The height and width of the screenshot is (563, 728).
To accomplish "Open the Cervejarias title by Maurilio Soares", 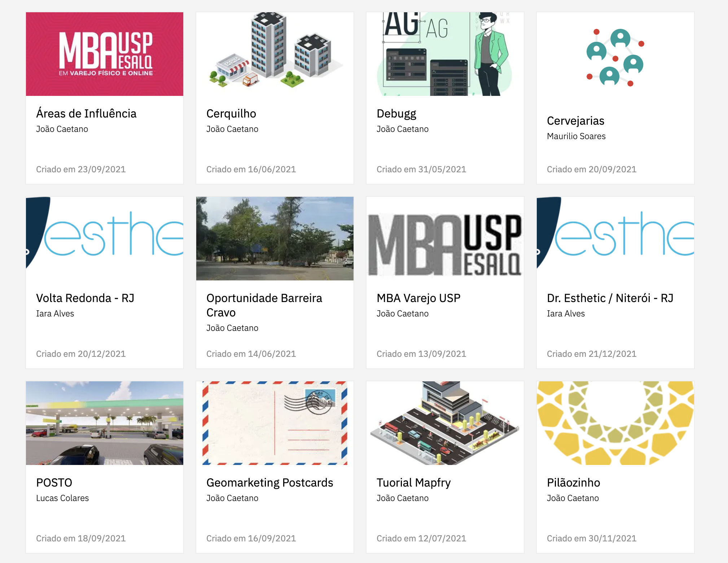I will click(575, 121).
